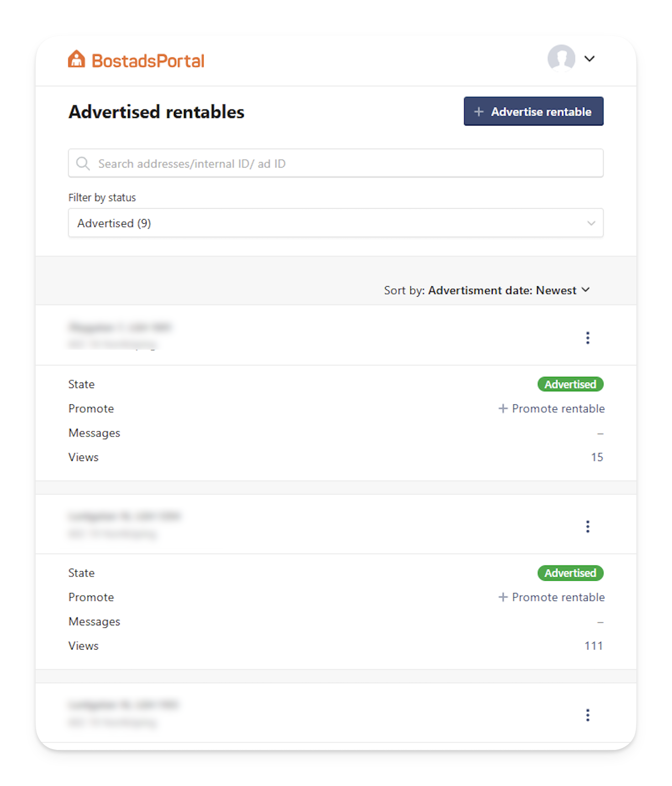Expand Sort by Advertisment date: Newest

[x=487, y=290]
